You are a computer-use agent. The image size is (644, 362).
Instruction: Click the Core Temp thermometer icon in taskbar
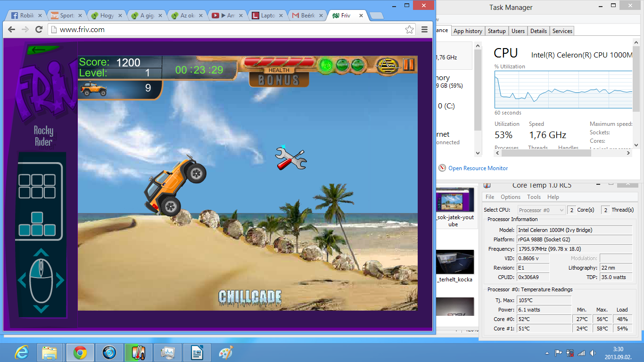coord(139,353)
